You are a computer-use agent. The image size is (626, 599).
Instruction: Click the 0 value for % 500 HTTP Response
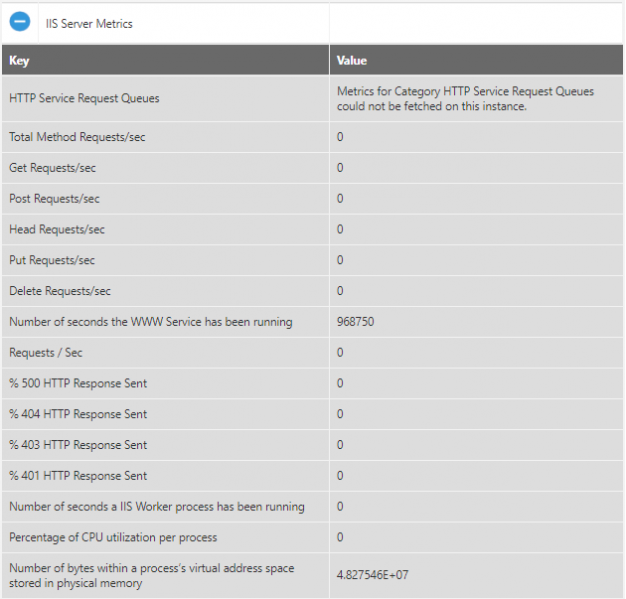pos(340,383)
